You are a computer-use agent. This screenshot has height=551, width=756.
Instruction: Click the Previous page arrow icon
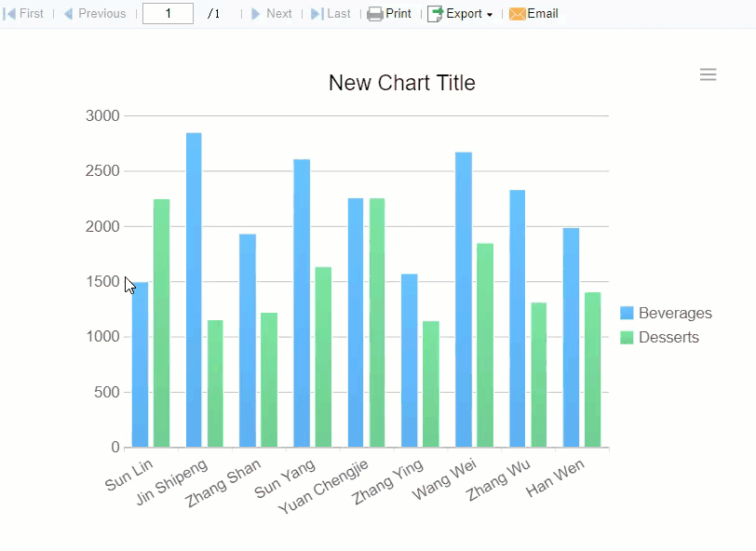tap(67, 13)
